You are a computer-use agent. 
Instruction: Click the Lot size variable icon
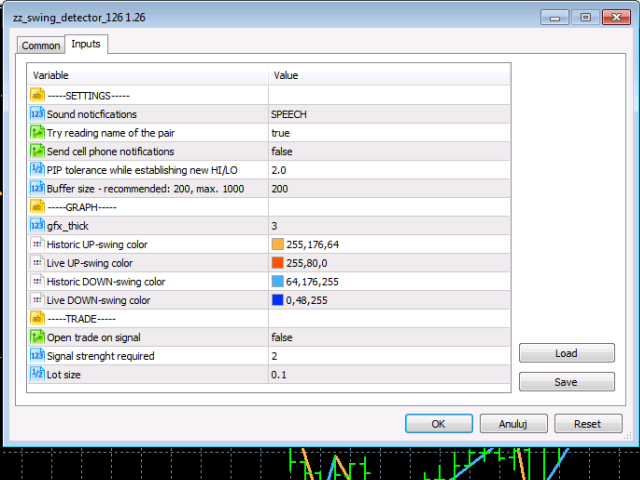[37, 374]
